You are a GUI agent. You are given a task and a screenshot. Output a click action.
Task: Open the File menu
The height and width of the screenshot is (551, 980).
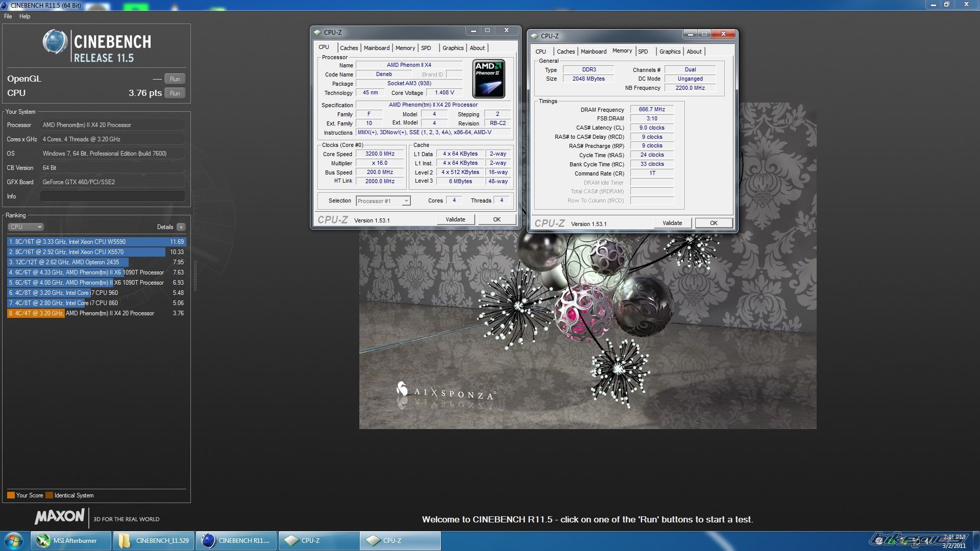point(8,16)
